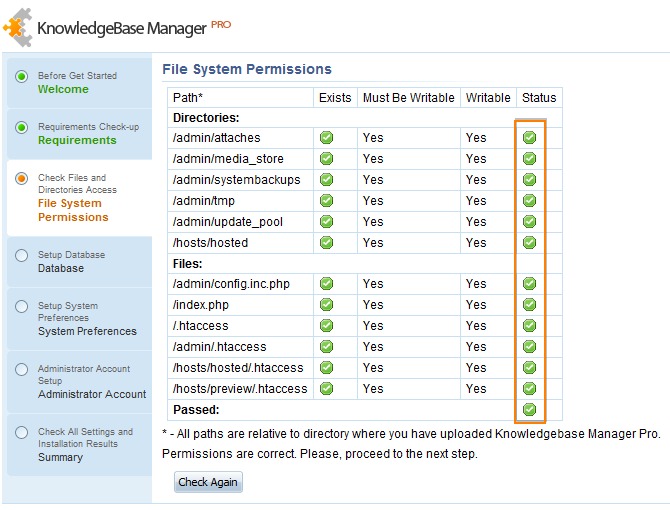
Task: Click Exists checkmark for /hosts/hosted directory
Action: click(326, 243)
